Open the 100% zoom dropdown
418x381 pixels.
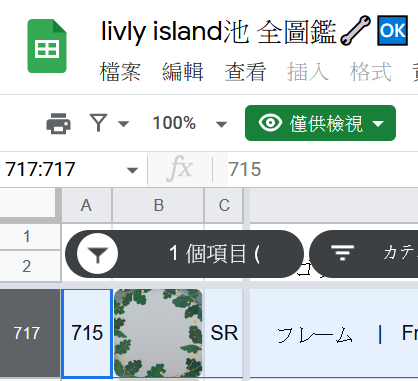pyautogui.click(x=189, y=123)
